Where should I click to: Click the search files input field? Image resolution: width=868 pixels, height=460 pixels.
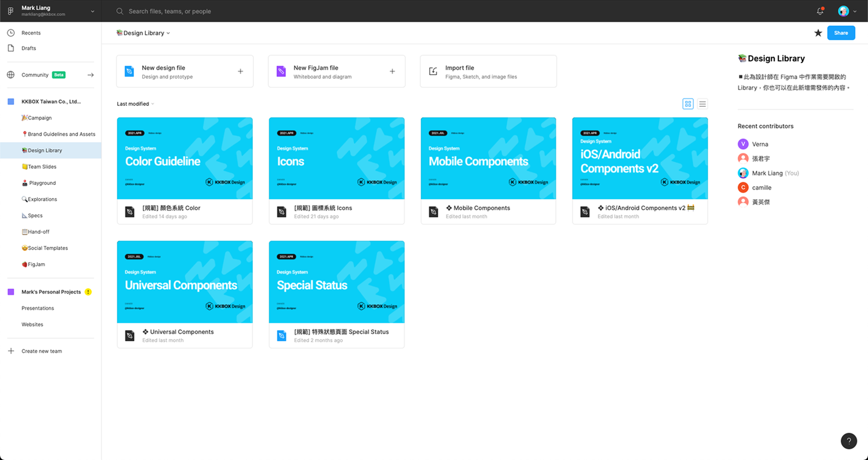tap(169, 11)
